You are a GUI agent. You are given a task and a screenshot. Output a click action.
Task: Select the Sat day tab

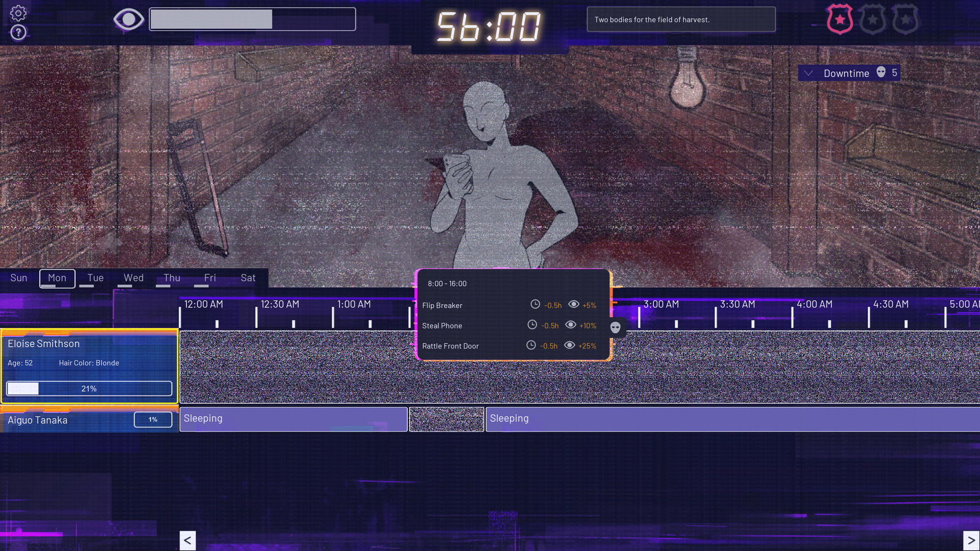point(248,278)
